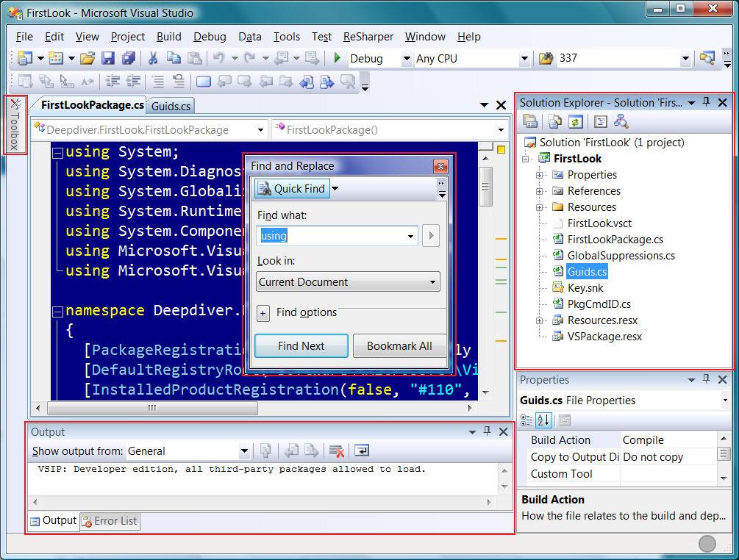Select VSPackage.resx in Solution Explorer

604,337
